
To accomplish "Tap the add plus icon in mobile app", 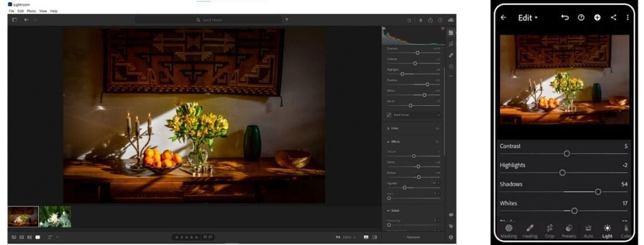I will (597, 18).
